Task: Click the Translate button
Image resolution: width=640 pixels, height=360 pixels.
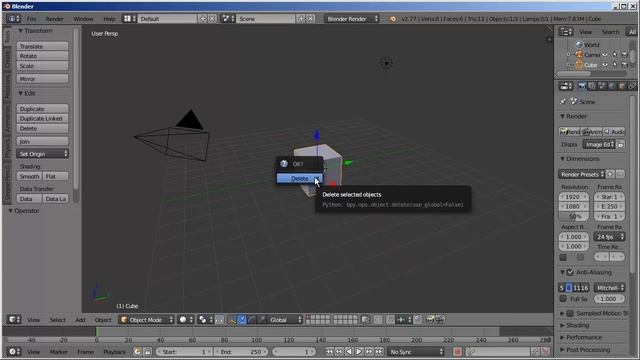Action: (42, 46)
